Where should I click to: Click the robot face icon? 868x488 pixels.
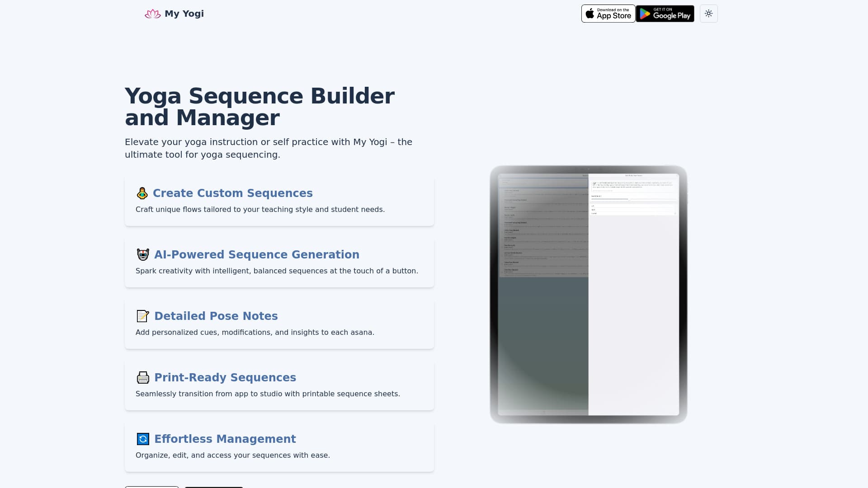pos(143,255)
